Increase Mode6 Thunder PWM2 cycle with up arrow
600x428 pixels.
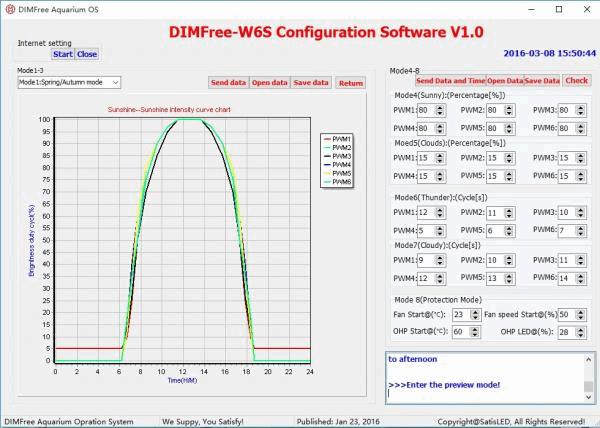coord(509,210)
